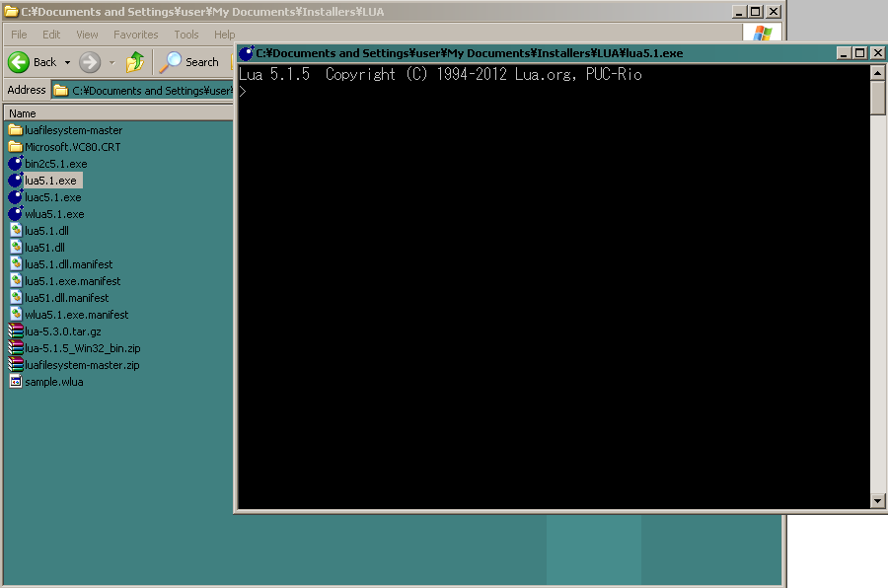The height and width of the screenshot is (588, 888).
Task: Select the sample.wlua file name
Action: 54,382
